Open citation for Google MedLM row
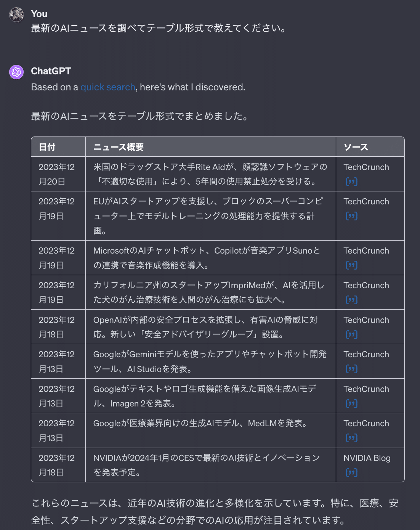 [351, 438]
